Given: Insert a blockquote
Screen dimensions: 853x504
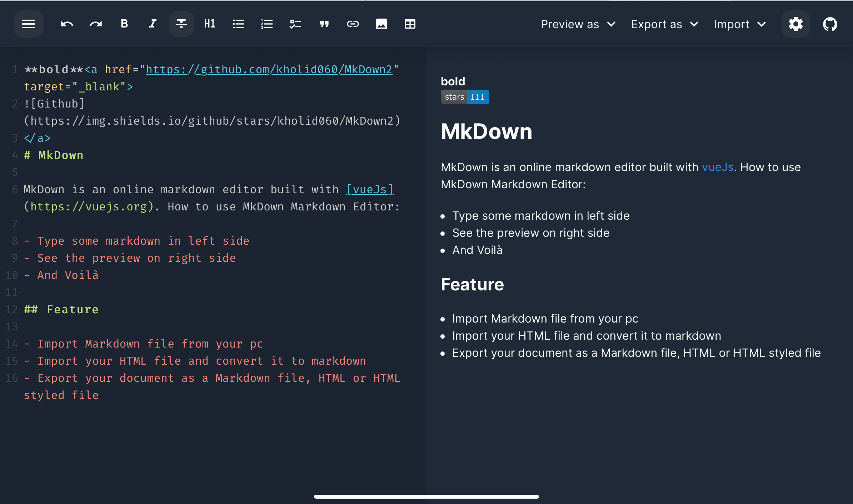Looking at the screenshot, I should click(324, 24).
